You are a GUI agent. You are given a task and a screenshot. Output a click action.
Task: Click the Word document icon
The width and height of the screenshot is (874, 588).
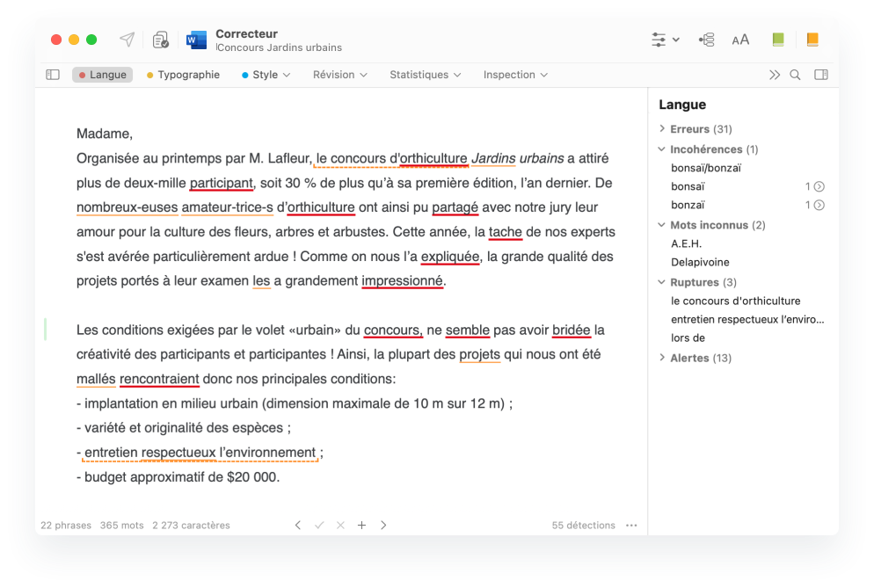coord(196,40)
